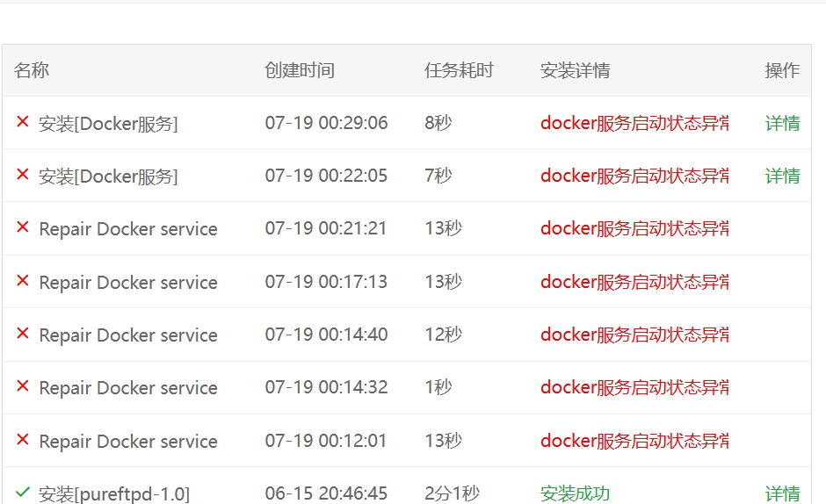
Task: Click the 13秒 duration in the 00:21:21 row
Action: [444, 228]
